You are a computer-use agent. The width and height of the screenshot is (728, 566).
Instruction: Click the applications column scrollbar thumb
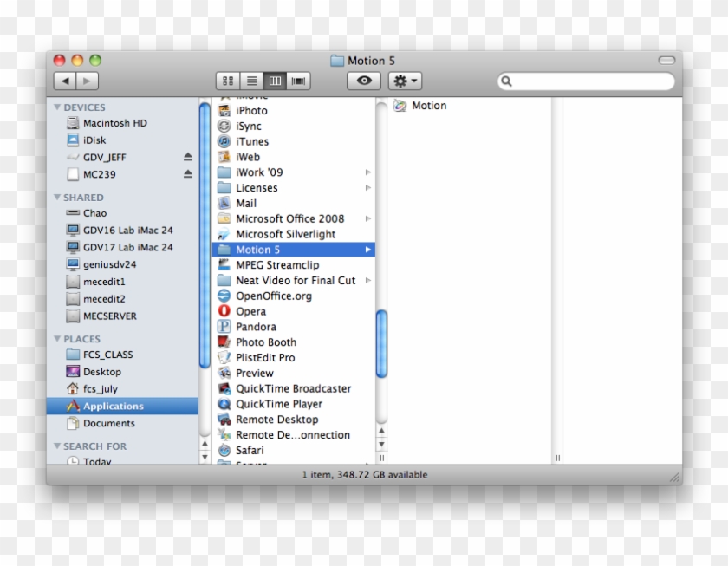coord(381,344)
